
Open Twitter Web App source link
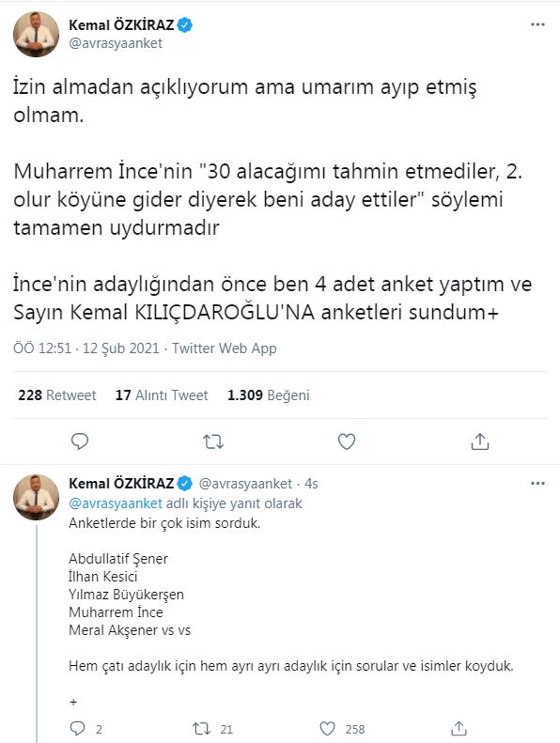pos(225,348)
